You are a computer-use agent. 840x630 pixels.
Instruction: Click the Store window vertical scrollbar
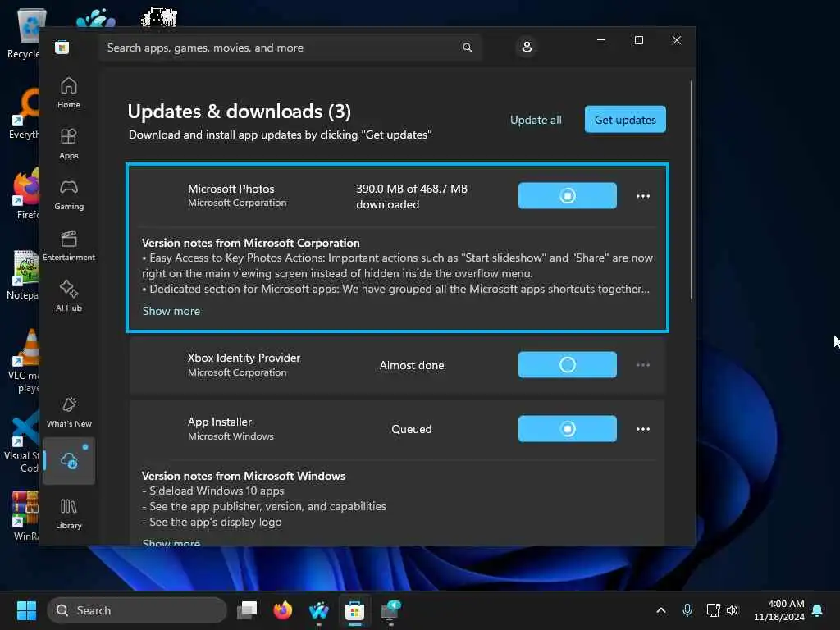click(691, 189)
